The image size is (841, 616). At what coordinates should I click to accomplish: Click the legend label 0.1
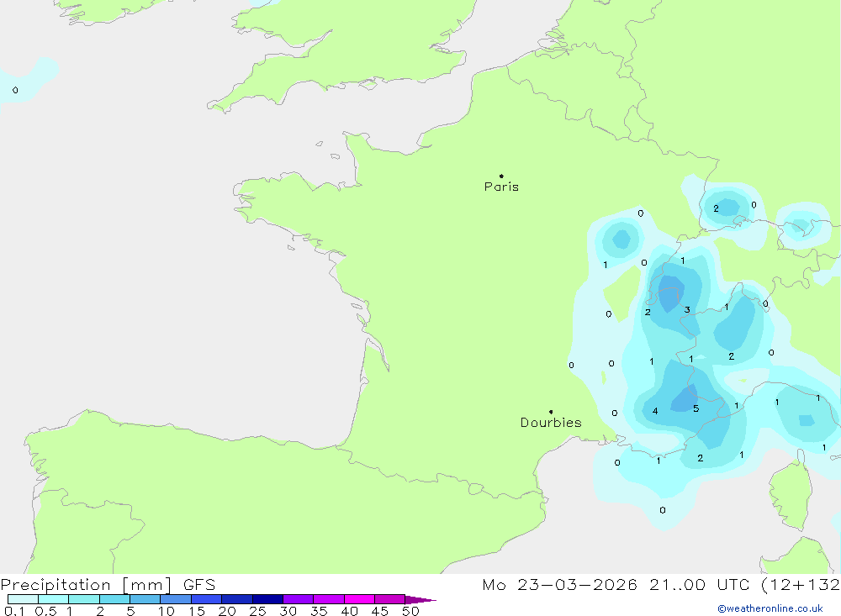click(x=14, y=611)
